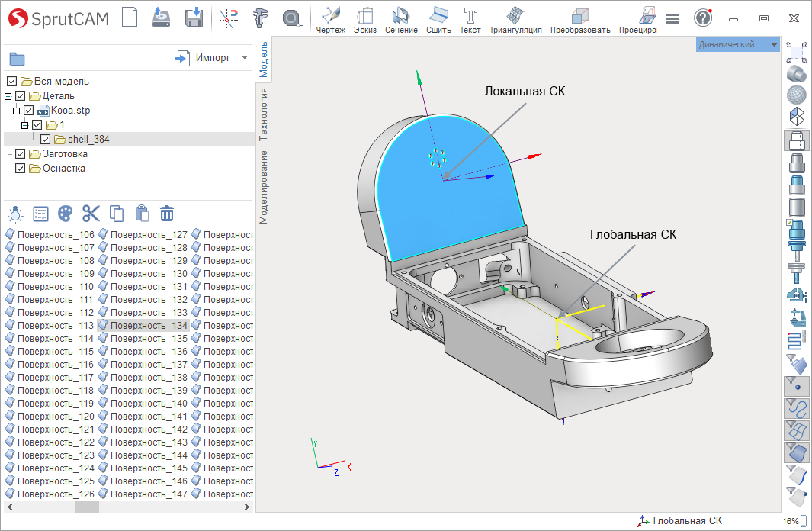The height and width of the screenshot is (531, 812).
Task: Open the Проецировать projection tool
Action: click(637, 20)
